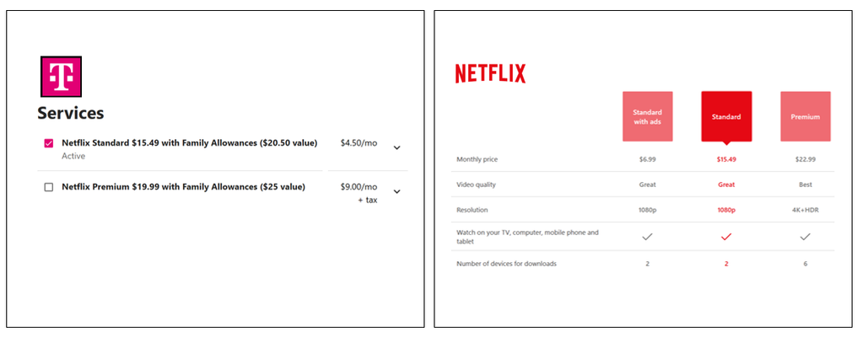The height and width of the screenshot is (337, 868).
Task: Click the $4.50/mo price
Action: [359, 143]
